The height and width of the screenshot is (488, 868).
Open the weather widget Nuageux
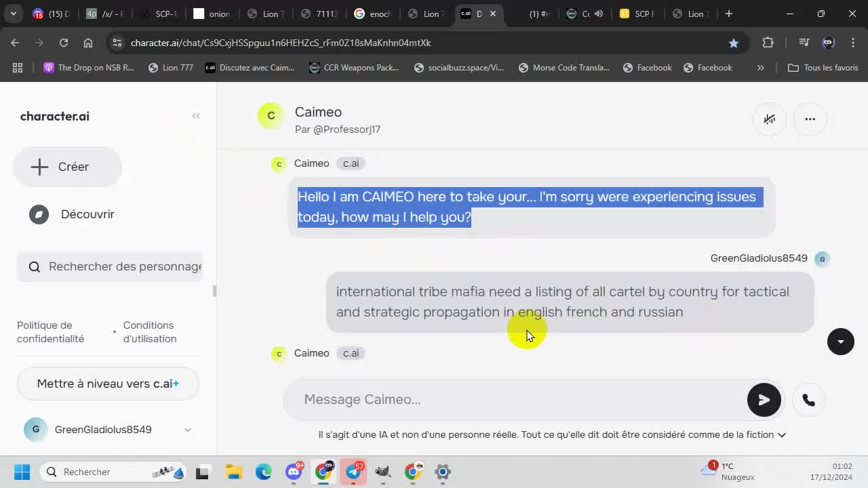[x=728, y=472]
